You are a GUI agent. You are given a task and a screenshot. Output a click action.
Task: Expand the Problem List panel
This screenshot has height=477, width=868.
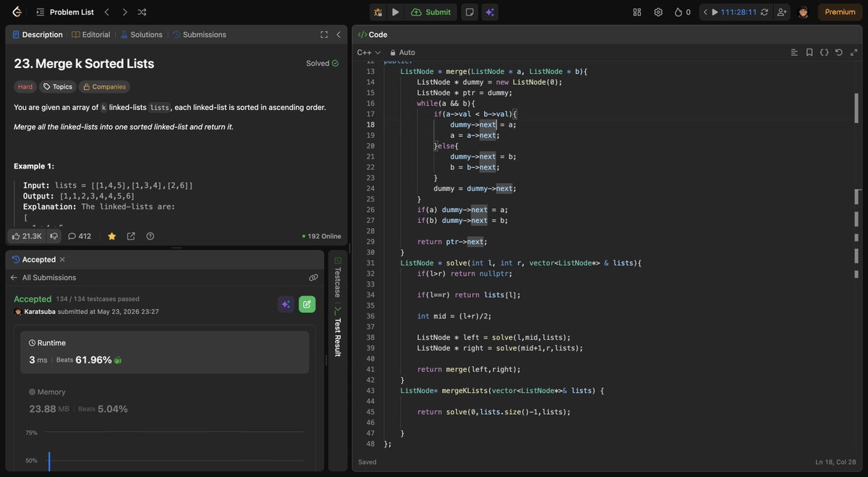64,12
